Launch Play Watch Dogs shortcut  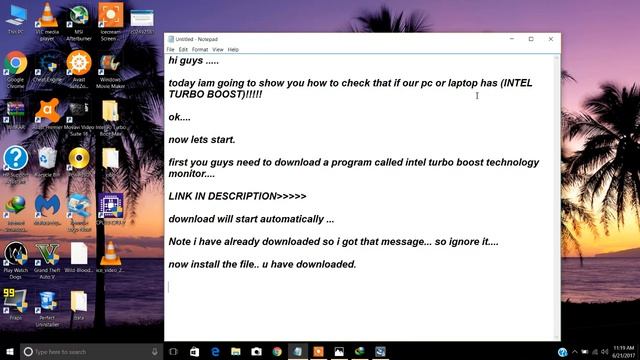pos(16,260)
